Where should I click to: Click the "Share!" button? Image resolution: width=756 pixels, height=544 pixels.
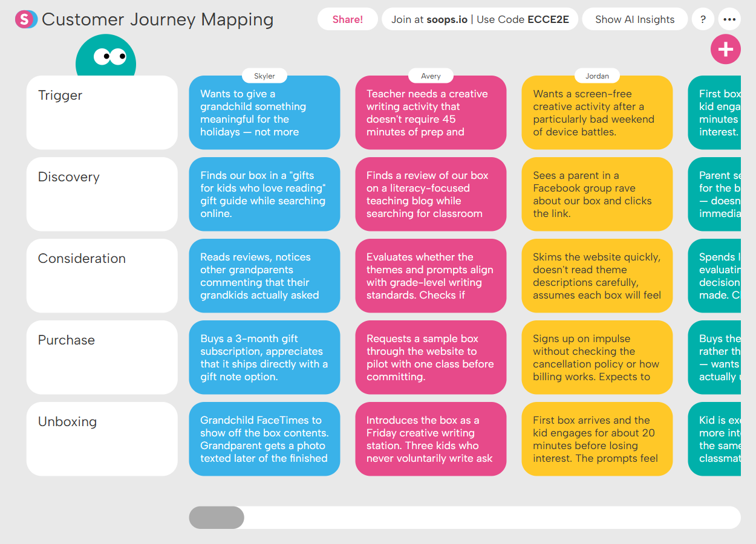pyautogui.click(x=348, y=19)
